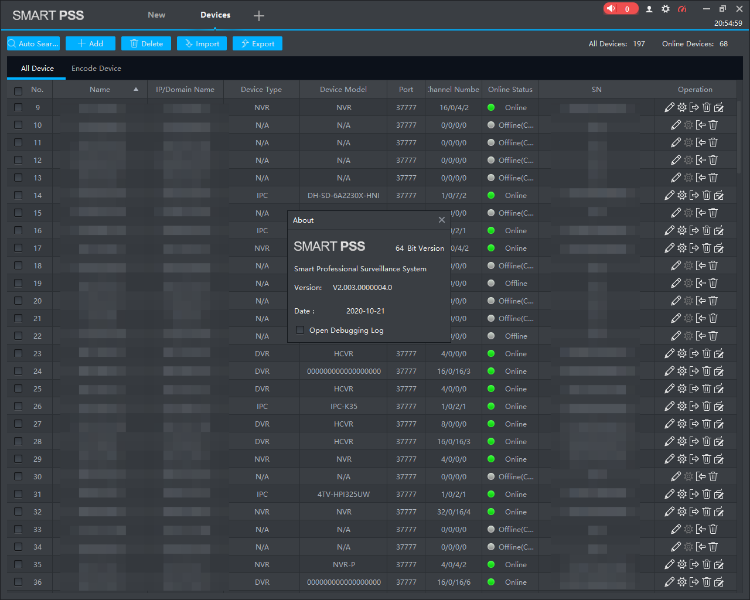Select the checkbox for device No. 20

click(x=18, y=301)
